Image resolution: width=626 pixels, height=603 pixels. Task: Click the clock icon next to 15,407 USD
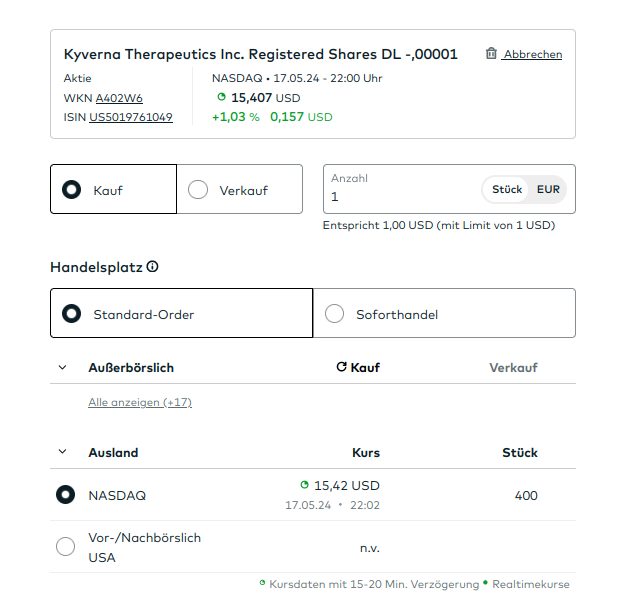(x=221, y=97)
